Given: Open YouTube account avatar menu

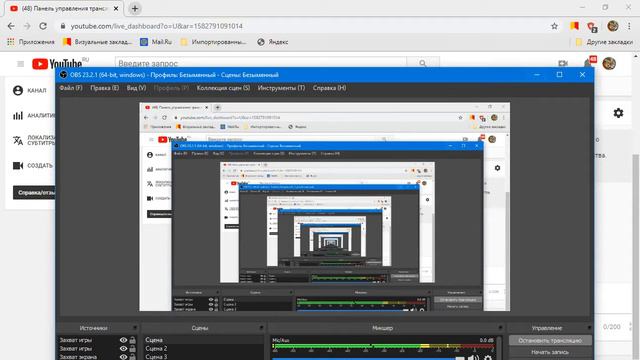Looking at the screenshot, I should point(609,63).
